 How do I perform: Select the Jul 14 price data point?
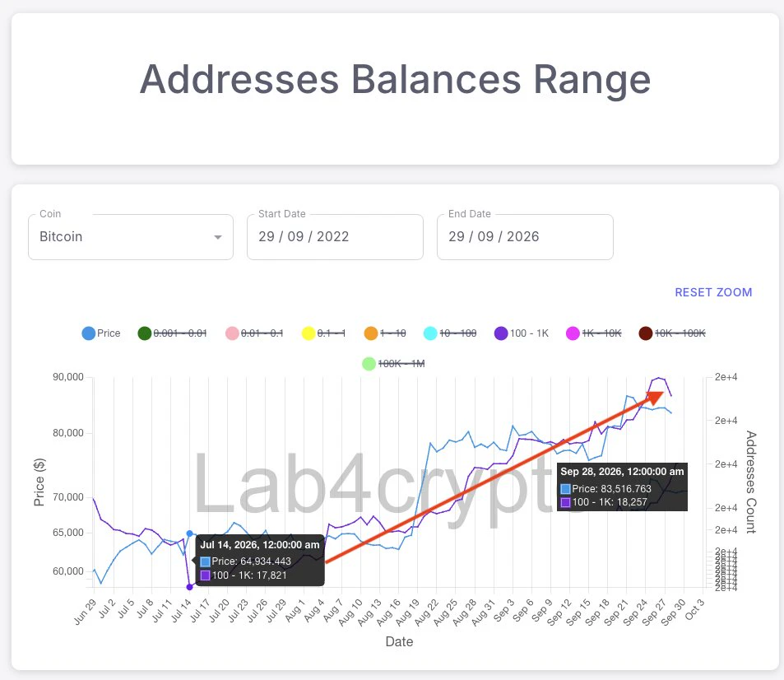(x=189, y=534)
